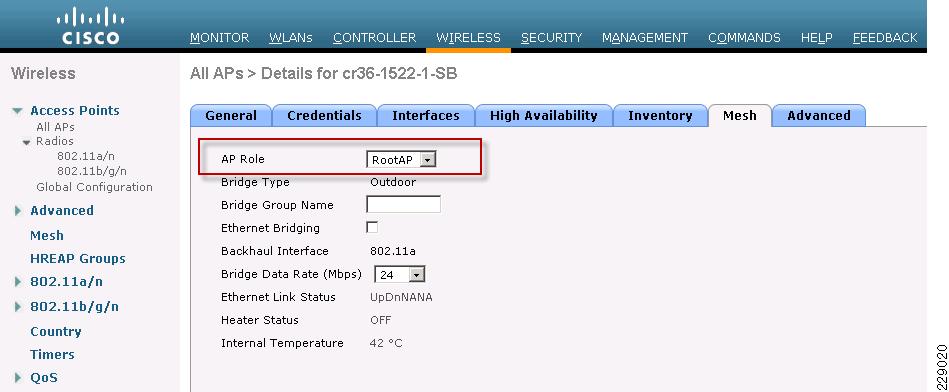
Task: Open 802.11a/n under Radios
Action: pyautogui.click(x=85, y=156)
